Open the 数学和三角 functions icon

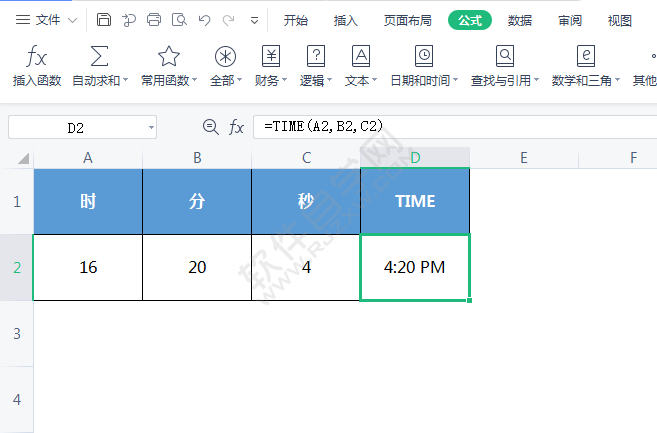[585, 56]
